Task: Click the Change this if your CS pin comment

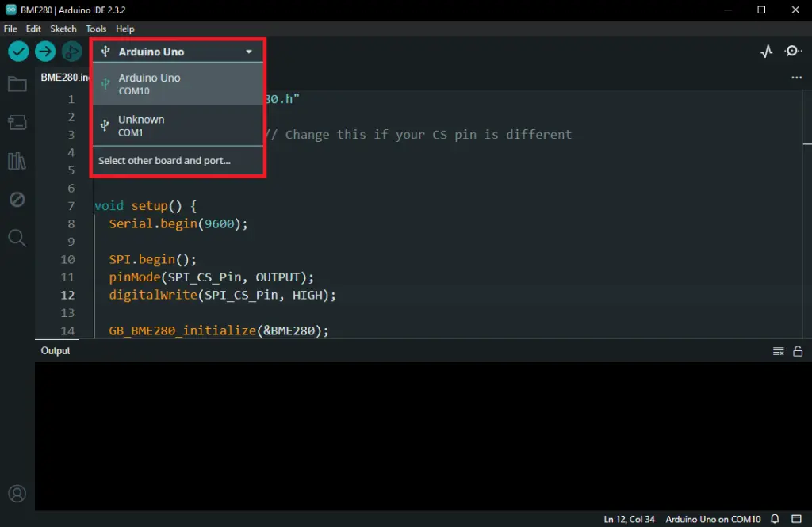Action: tap(419, 135)
